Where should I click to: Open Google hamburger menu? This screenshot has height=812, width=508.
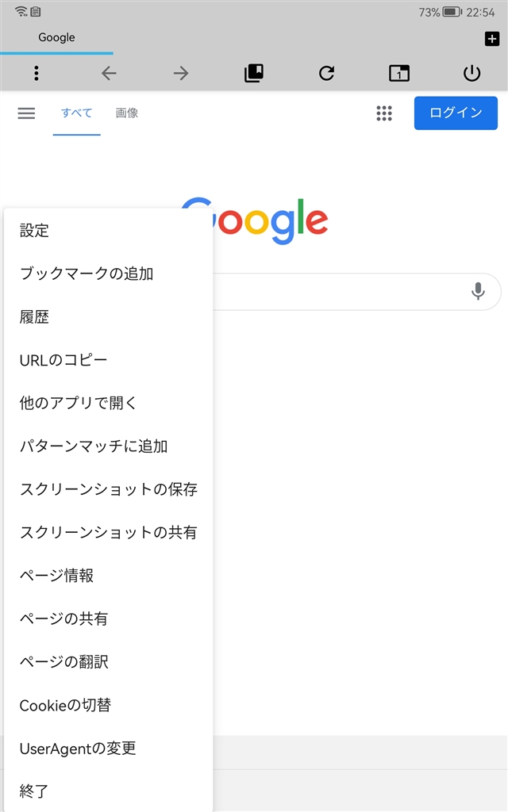pos(26,113)
